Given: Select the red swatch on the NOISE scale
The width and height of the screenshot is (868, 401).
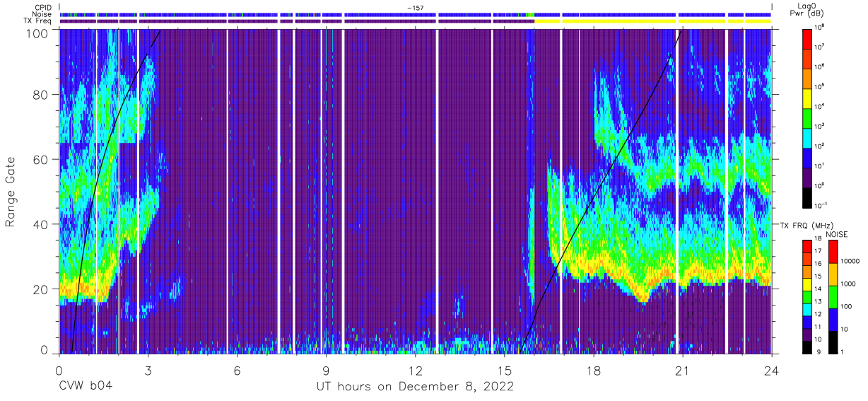Looking at the screenshot, I should (832, 252).
